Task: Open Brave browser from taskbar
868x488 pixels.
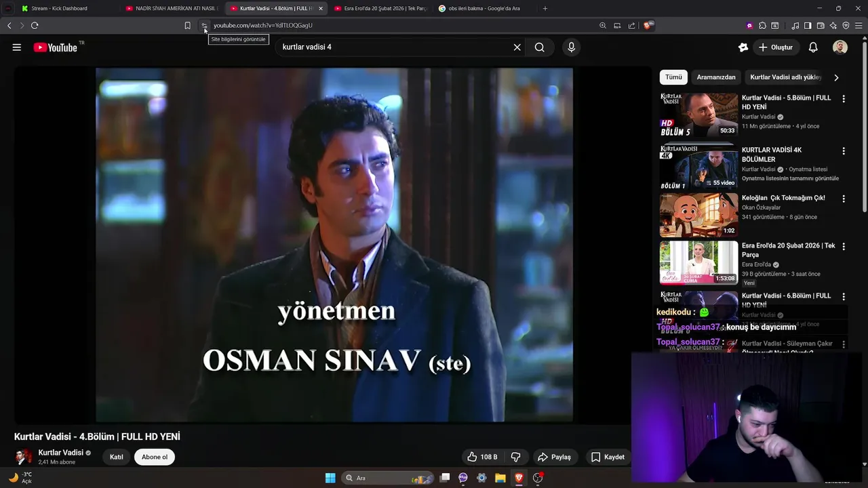Action: click(519, 478)
